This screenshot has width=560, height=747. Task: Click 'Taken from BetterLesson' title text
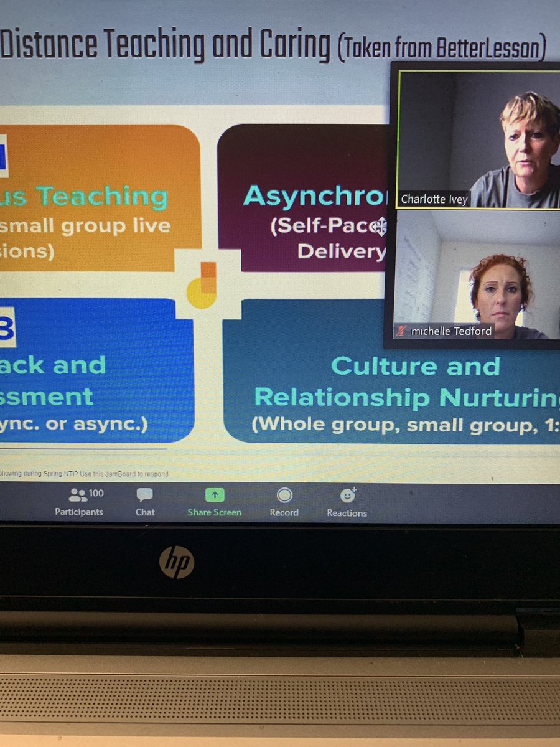pos(442,47)
